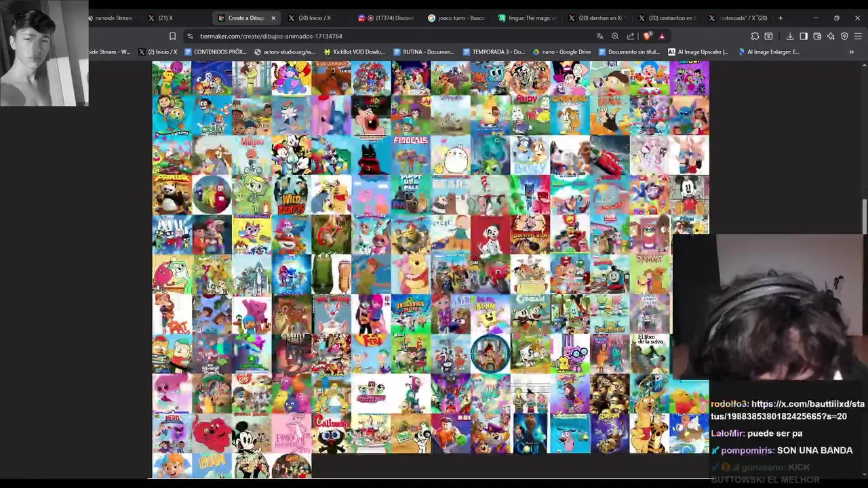Open AI Image Enlarger bookmark
868x488 pixels.
[769, 52]
